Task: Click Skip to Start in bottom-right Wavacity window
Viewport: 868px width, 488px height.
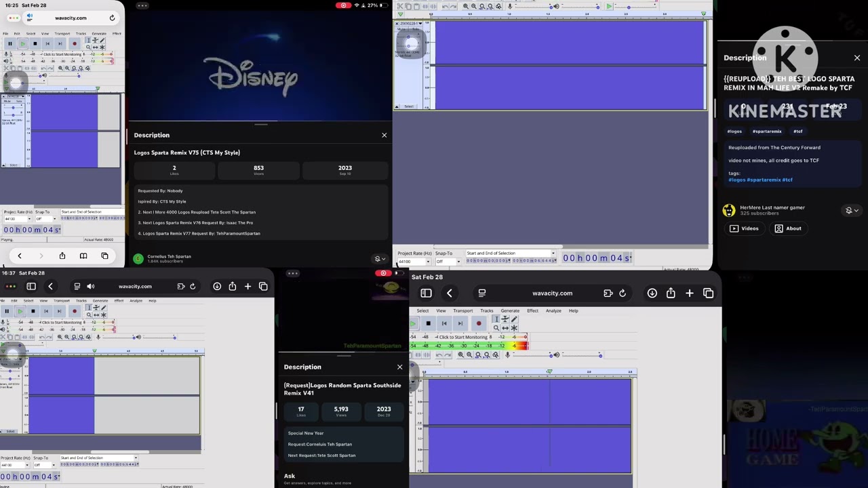Action: [444, 323]
